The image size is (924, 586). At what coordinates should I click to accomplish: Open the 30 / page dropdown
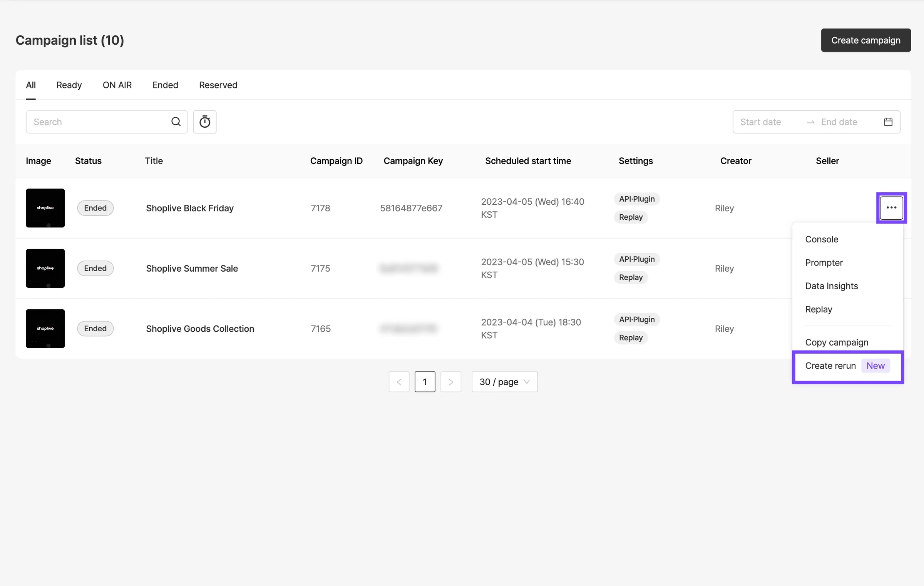pos(505,382)
